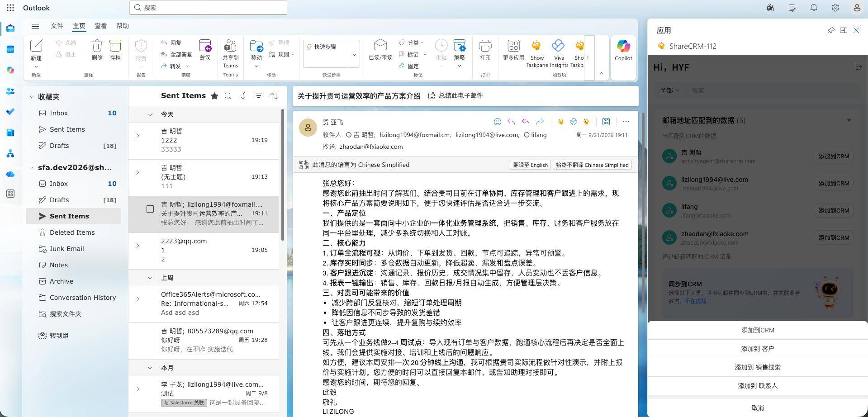Expand conversation for 2223@qq.com message
The width and height of the screenshot is (868, 417).
138,246
